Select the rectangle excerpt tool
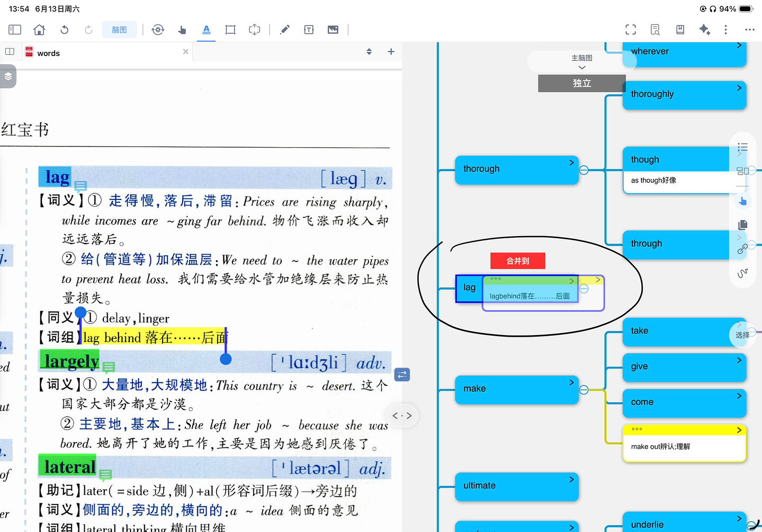This screenshot has width=762, height=532. 230,30
